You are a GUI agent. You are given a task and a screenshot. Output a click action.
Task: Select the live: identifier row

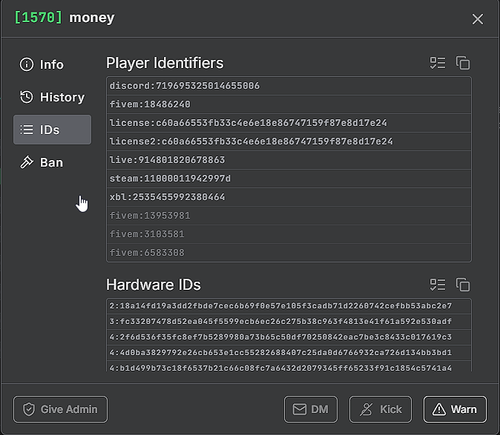(289, 160)
